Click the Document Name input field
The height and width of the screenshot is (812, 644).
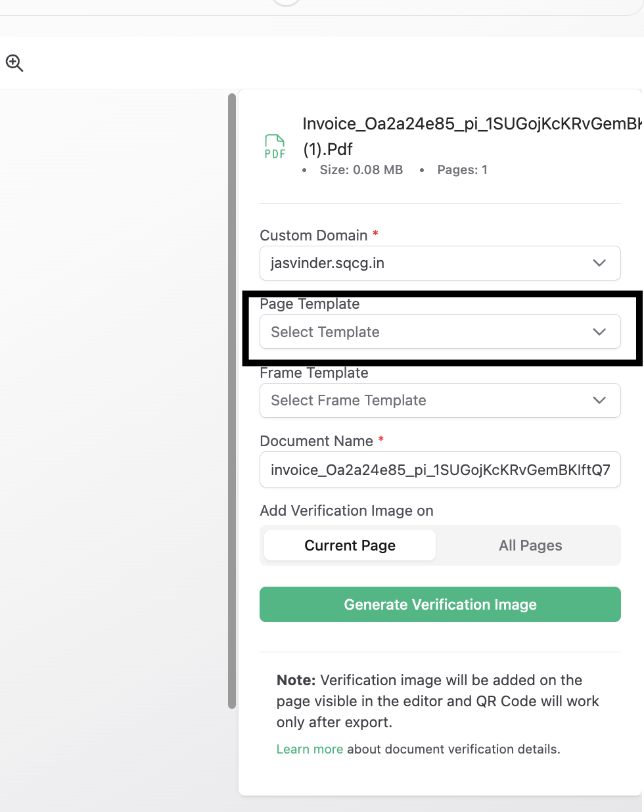click(440, 469)
